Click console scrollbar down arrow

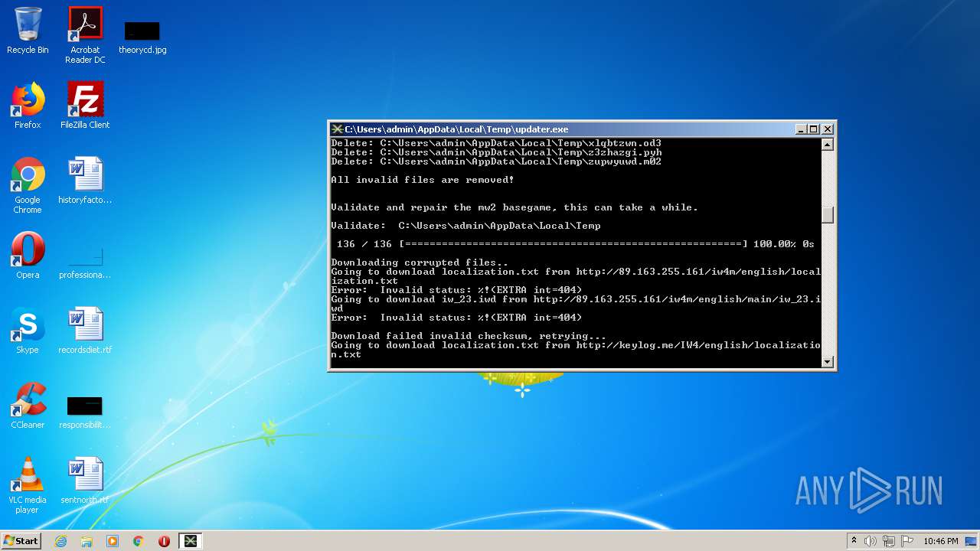pos(827,362)
